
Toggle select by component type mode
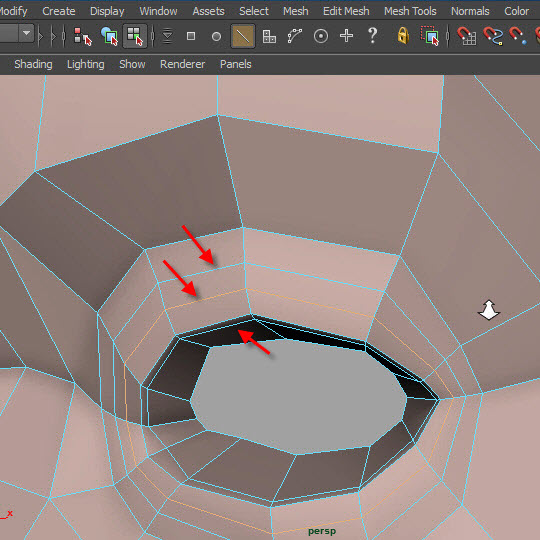pyautogui.click(x=135, y=36)
